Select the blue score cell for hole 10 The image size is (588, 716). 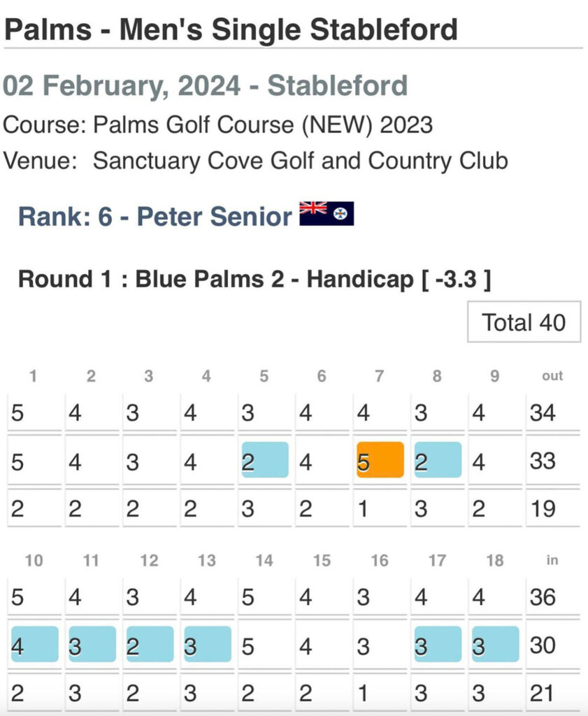click(x=35, y=644)
